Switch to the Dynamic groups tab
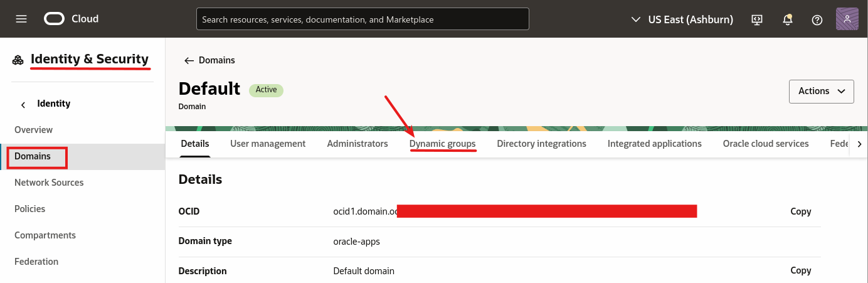This screenshot has width=868, height=283. 443,144
